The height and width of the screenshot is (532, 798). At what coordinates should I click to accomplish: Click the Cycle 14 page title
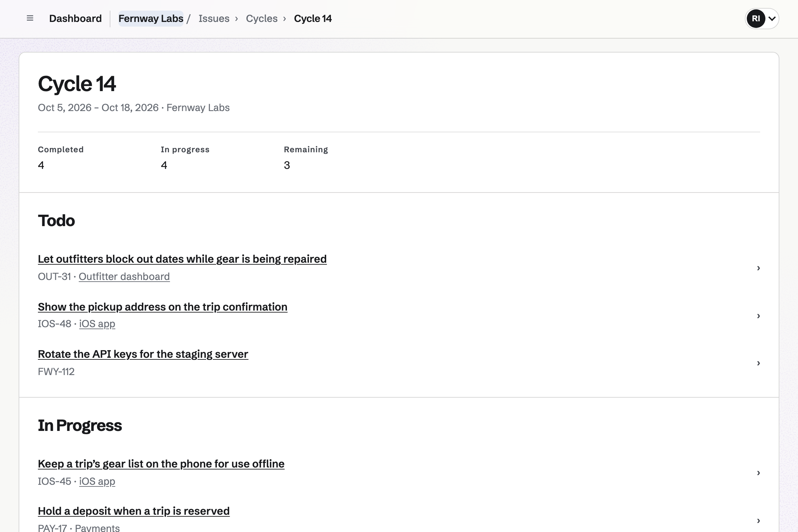click(x=77, y=84)
